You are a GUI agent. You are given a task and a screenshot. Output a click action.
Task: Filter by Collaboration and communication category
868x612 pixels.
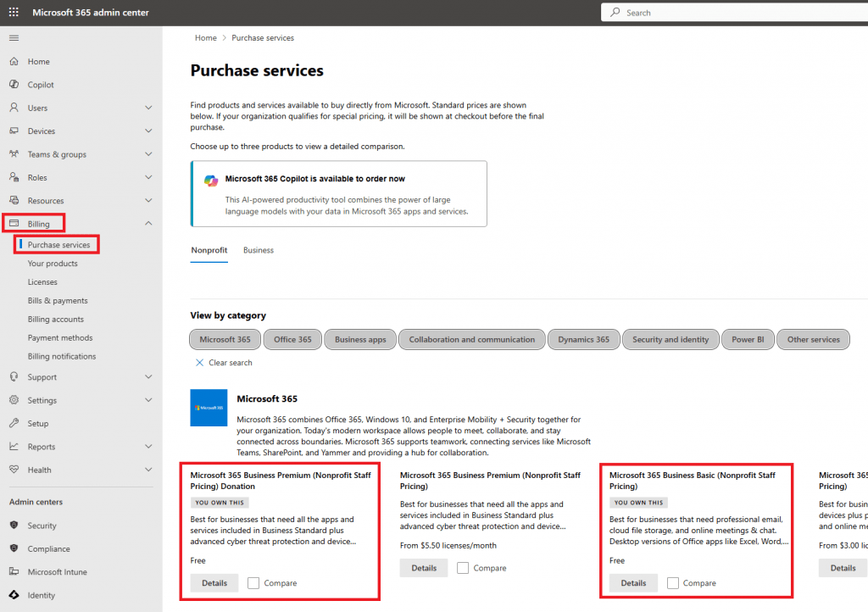pos(472,339)
